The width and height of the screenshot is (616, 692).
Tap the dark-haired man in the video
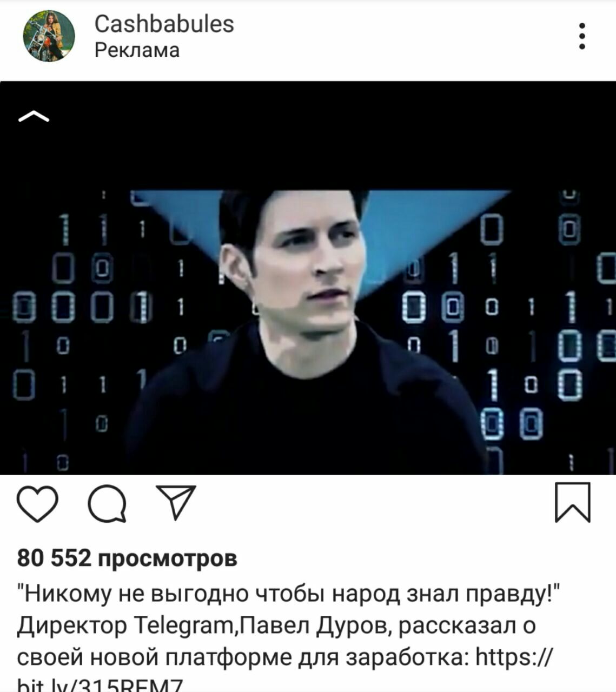(303, 330)
